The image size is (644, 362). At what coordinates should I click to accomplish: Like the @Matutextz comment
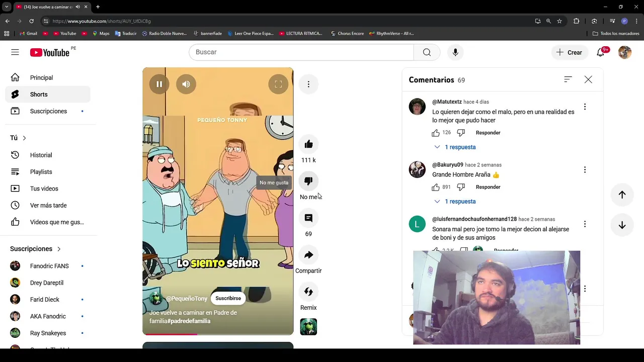[x=436, y=133]
